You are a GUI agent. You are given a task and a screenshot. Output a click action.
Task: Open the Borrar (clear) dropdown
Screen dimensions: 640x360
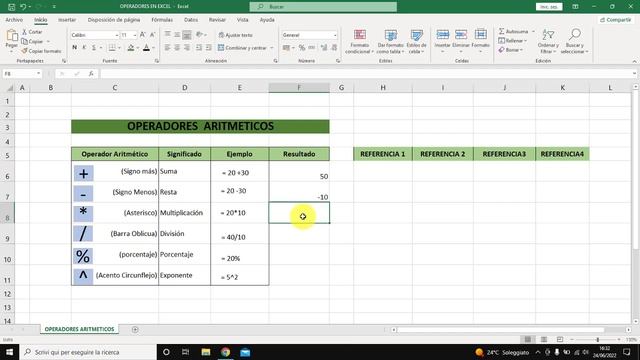click(511, 50)
